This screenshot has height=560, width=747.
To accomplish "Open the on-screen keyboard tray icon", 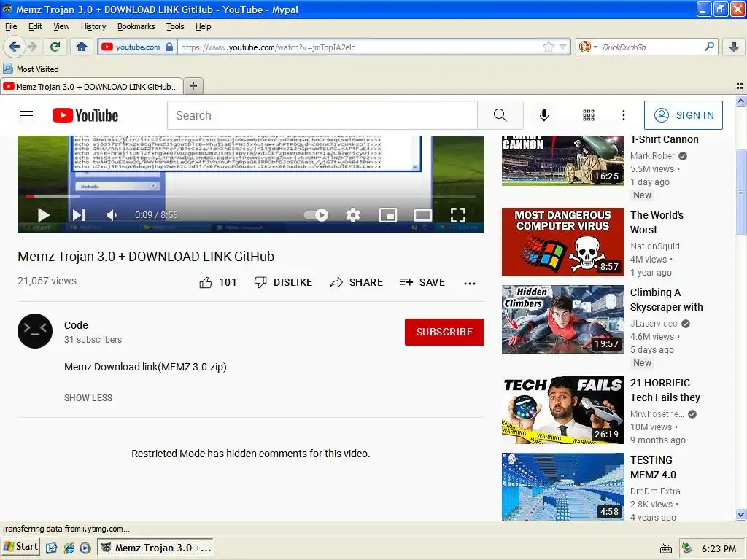I will click(666, 548).
